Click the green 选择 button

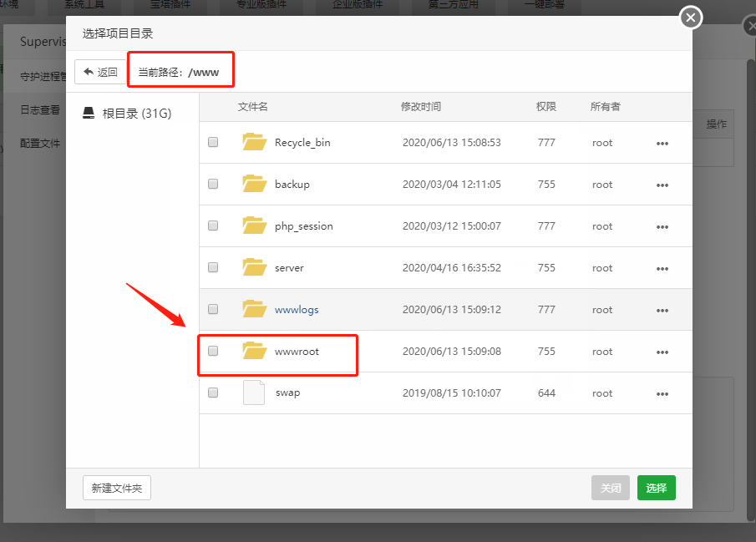coord(657,488)
